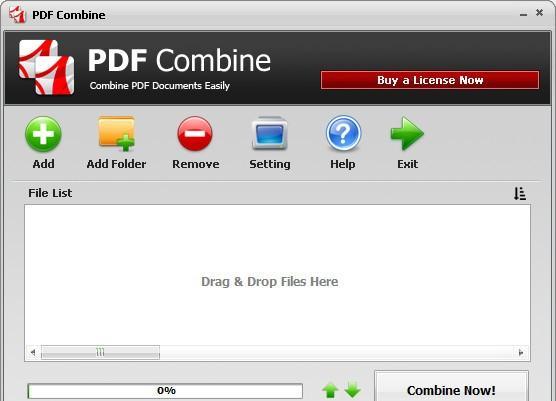Open the Setting monitor icon
The image size is (556, 401).
pyautogui.click(x=269, y=133)
